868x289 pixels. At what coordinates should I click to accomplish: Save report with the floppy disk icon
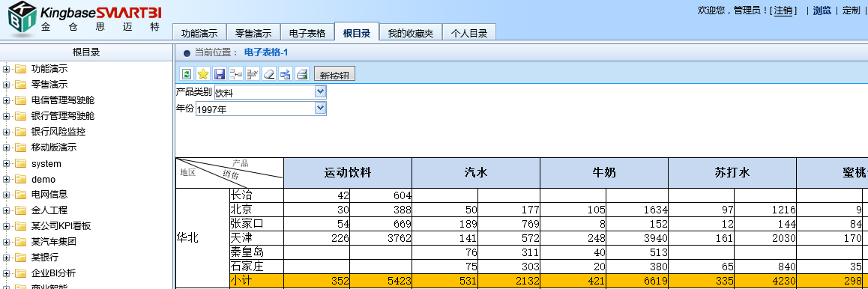point(220,73)
